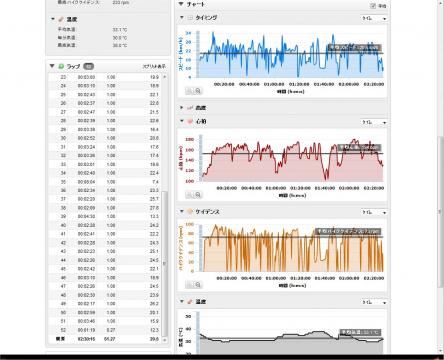Click the average speed label on speed chart
Screen dimensions: 444x360
click(354, 47)
